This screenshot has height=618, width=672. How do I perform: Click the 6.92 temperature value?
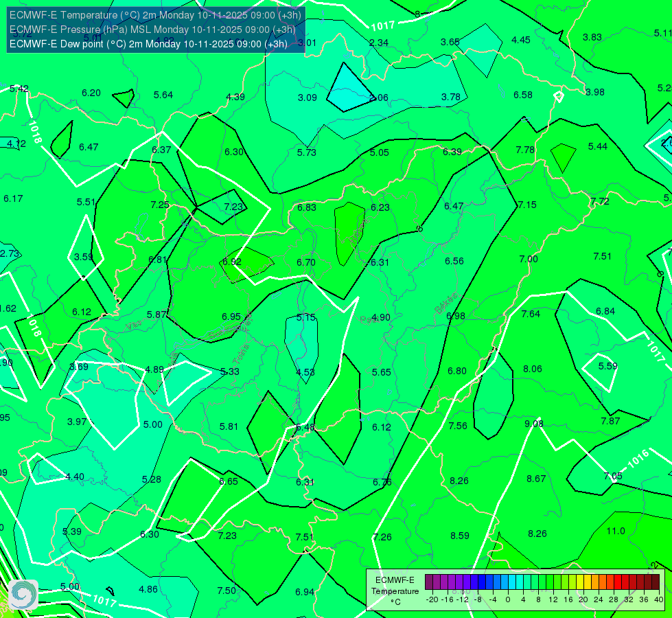[x=232, y=262]
